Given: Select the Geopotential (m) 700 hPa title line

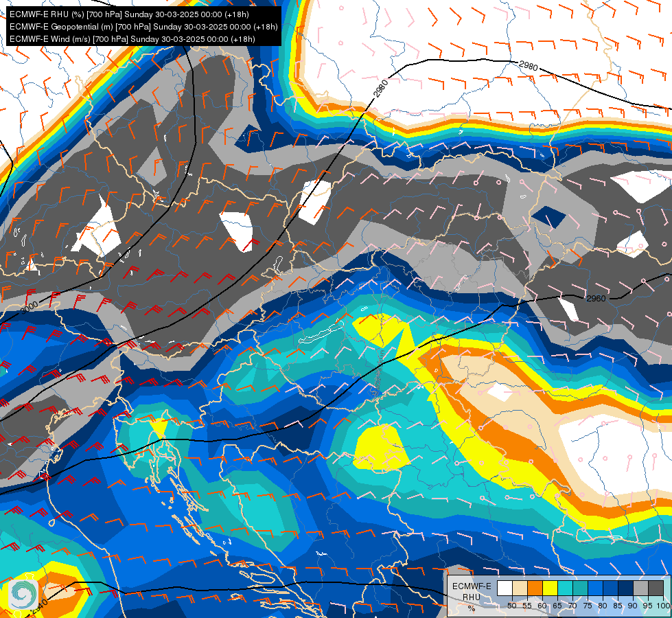Looking at the screenshot, I should coord(143,27).
